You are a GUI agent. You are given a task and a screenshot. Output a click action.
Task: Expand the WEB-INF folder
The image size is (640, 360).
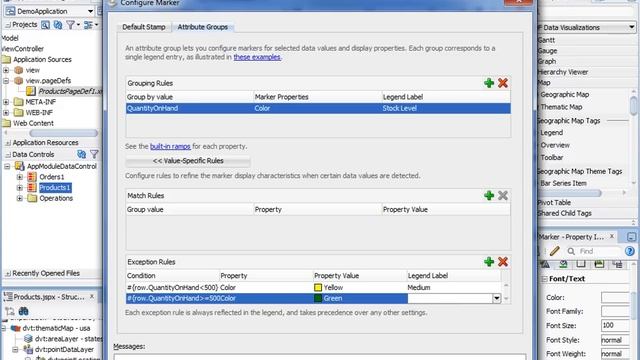tap(6, 113)
